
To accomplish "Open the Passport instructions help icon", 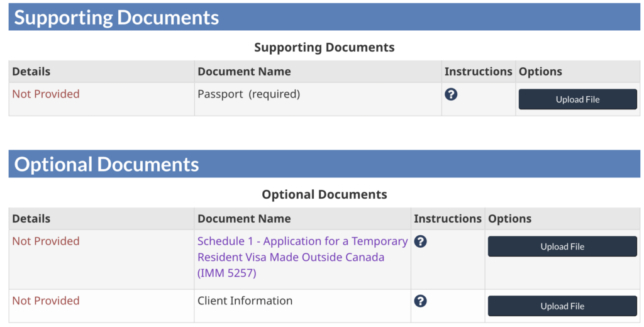I will (x=451, y=94).
